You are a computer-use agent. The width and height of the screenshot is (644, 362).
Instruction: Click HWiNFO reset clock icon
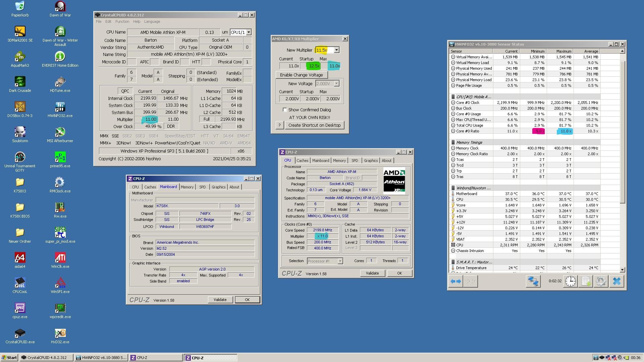click(571, 281)
